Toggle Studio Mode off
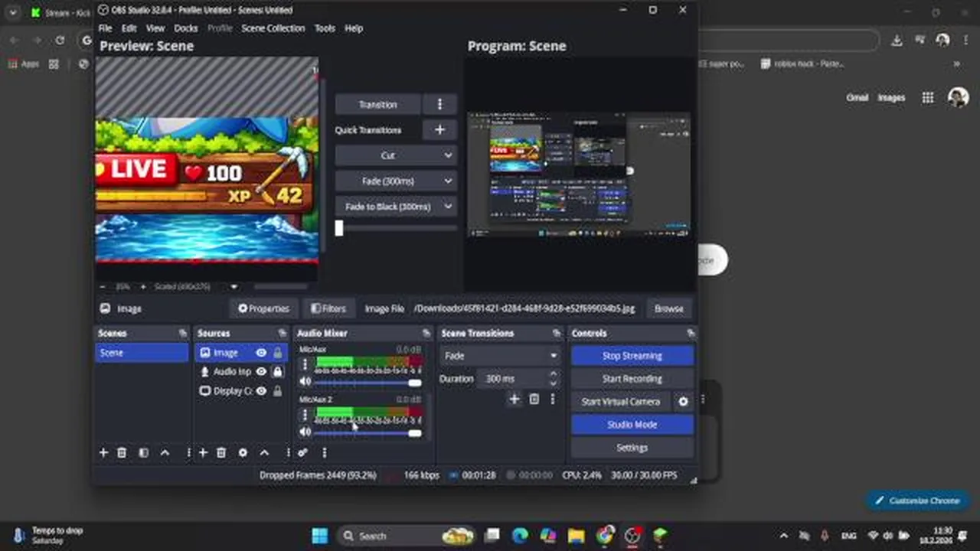 click(632, 425)
